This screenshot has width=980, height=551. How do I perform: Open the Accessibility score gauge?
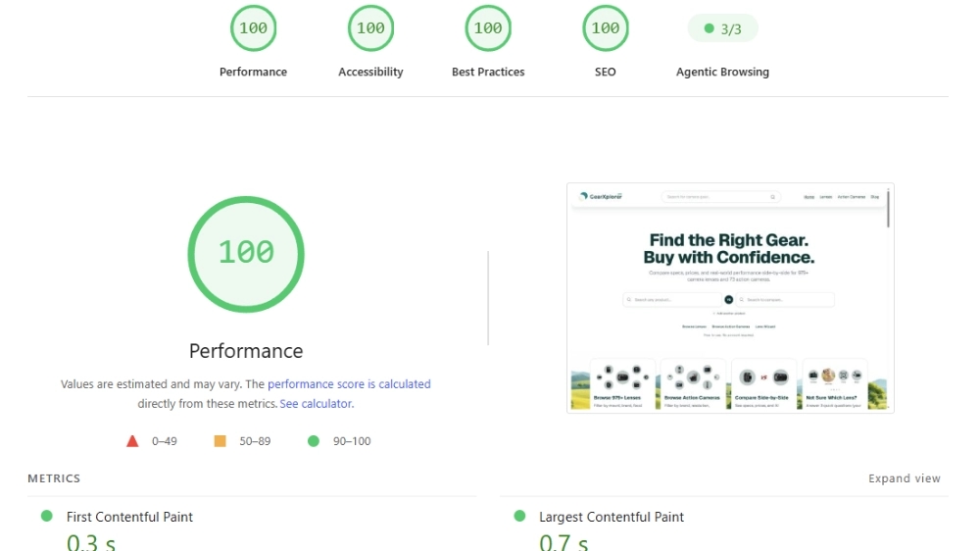[370, 28]
